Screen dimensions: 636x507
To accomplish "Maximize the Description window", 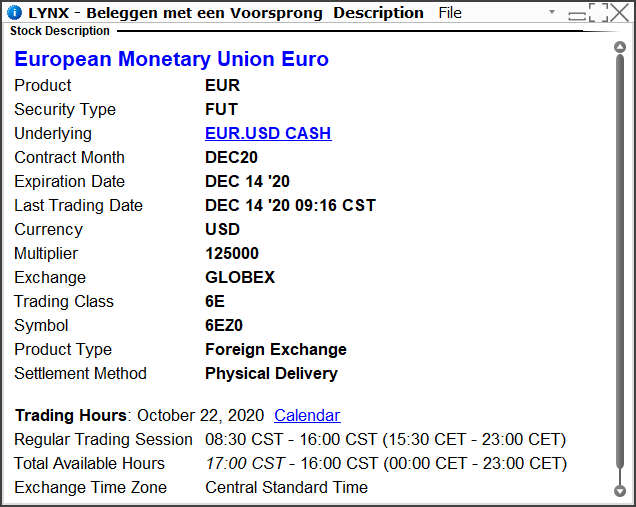I will click(x=599, y=13).
